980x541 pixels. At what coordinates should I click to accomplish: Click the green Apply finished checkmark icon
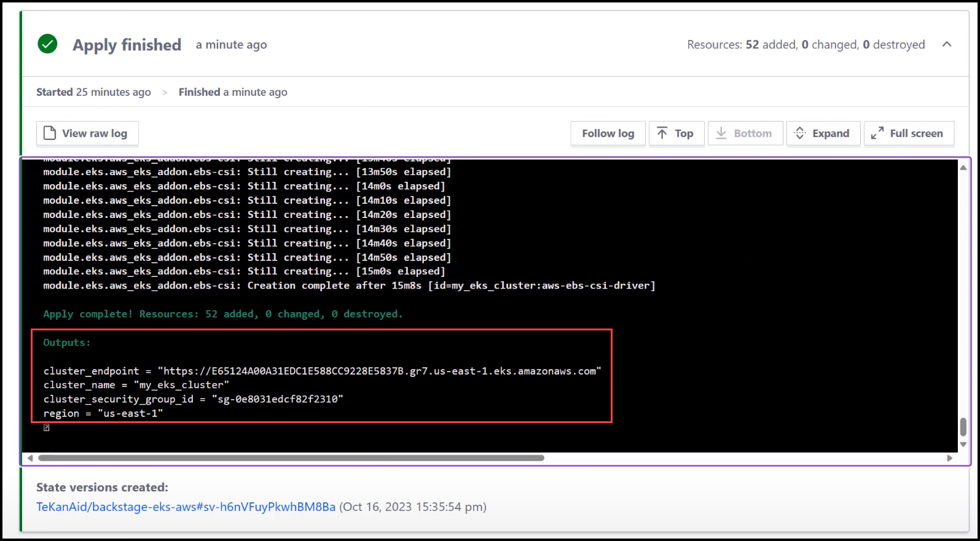tap(47, 44)
